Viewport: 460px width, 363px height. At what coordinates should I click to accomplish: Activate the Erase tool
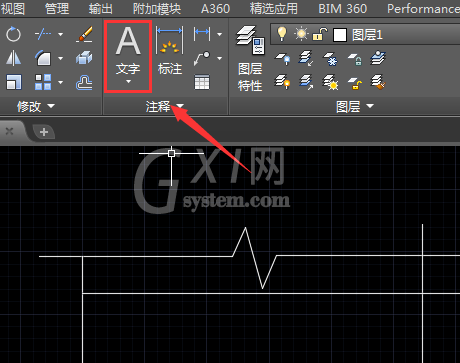coord(84,34)
